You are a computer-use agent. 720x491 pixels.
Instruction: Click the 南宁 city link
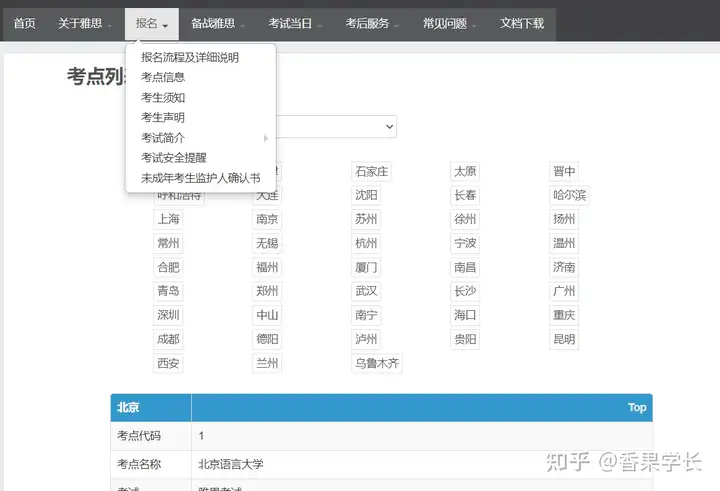tap(366, 315)
